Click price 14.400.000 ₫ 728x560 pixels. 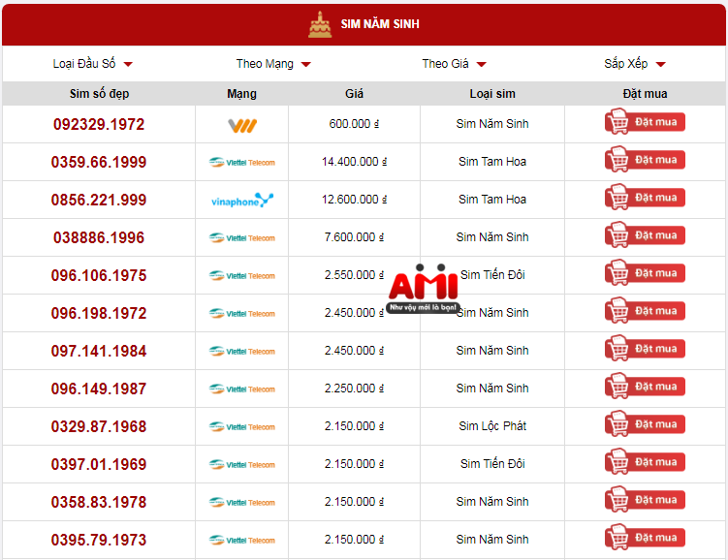coord(354,162)
